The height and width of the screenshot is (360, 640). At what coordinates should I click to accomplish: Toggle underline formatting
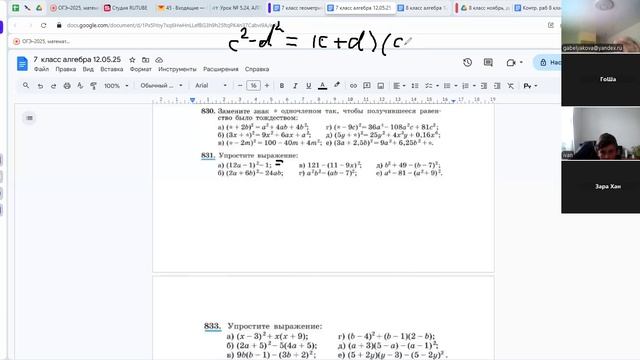[x=309, y=86]
